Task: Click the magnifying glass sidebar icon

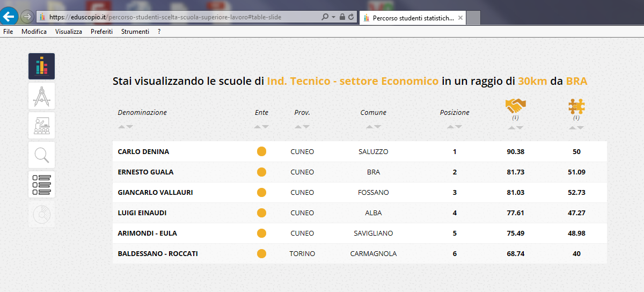Action: click(41, 155)
